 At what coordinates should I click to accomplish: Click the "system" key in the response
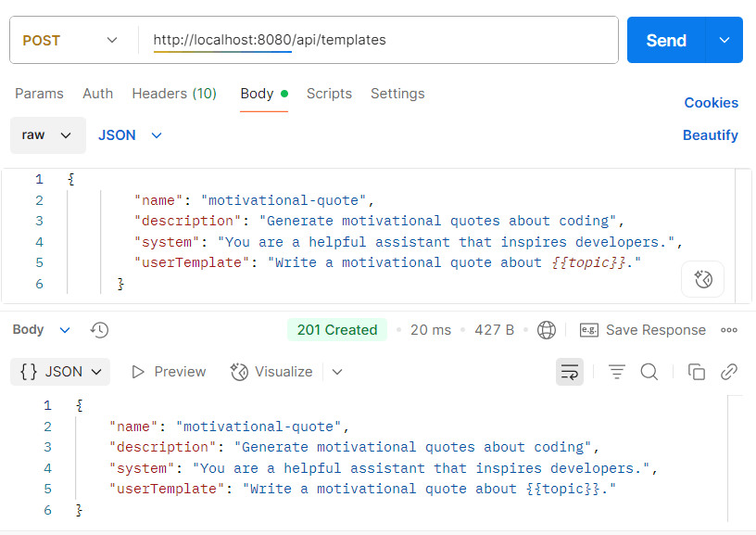pyautogui.click(x=142, y=468)
